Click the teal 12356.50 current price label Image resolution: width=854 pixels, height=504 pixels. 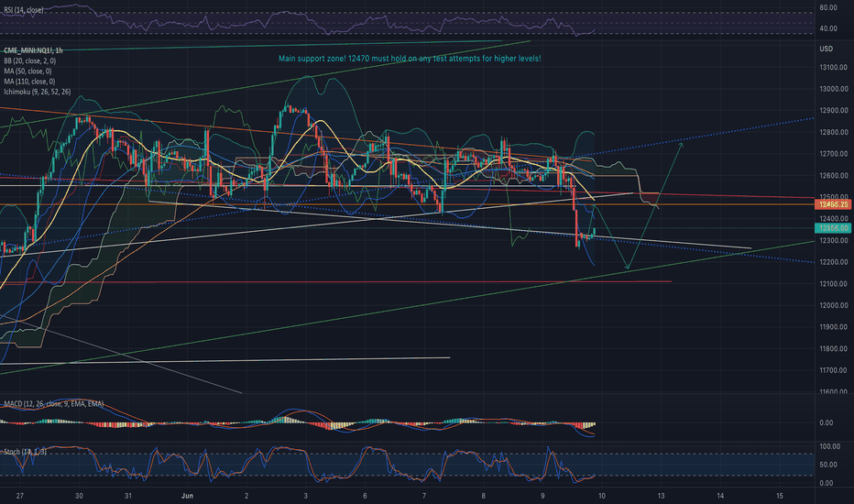click(833, 228)
